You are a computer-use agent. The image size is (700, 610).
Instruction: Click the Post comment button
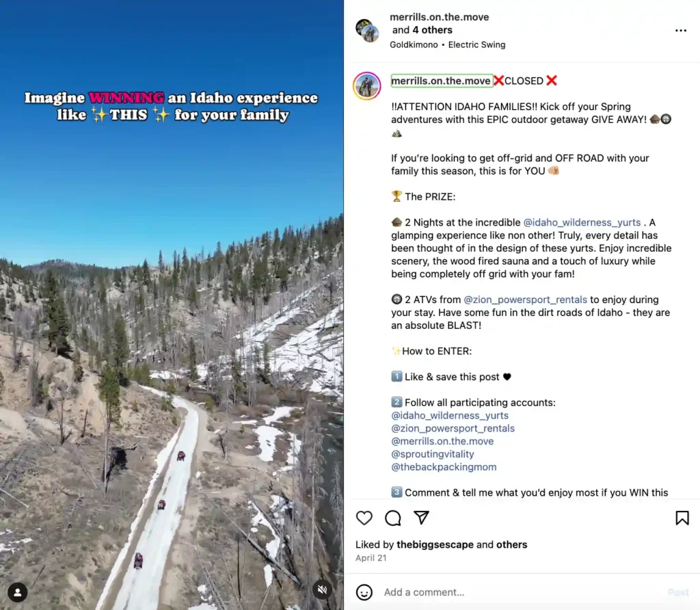pos(678,592)
